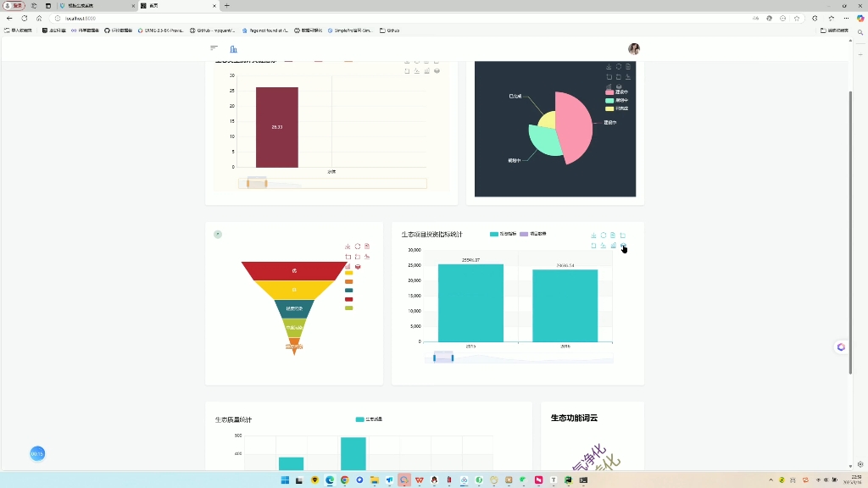Viewport: 868px width, 488px height.
Task: Click the 2015 teal investment bar
Action: point(470,303)
